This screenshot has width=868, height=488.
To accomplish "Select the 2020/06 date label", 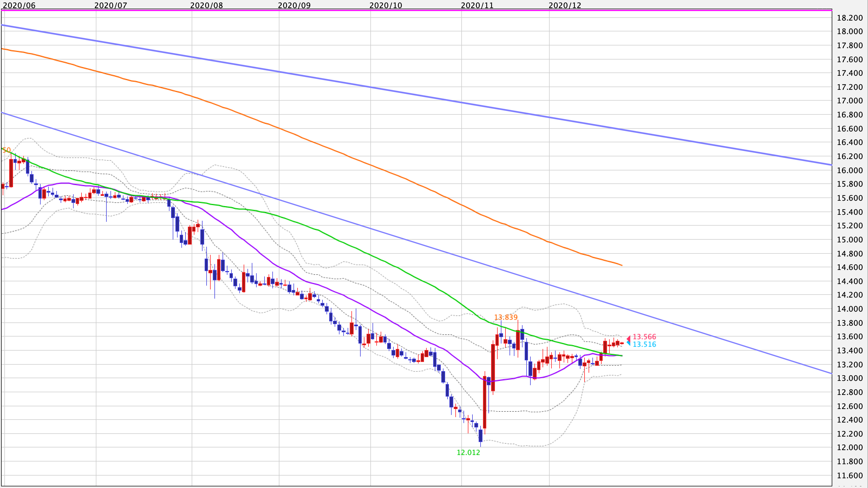I will click(19, 5).
